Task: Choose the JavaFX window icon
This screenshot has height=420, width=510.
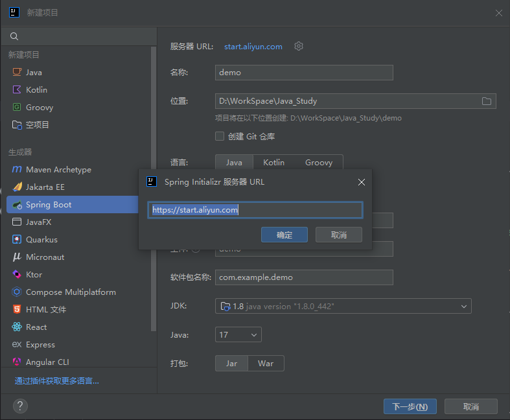Action: (17, 222)
